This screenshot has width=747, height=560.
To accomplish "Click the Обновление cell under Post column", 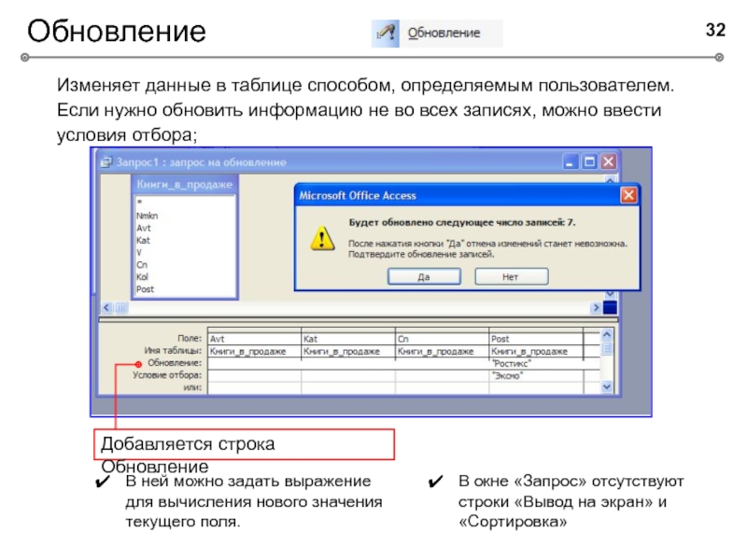I will [534, 362].
